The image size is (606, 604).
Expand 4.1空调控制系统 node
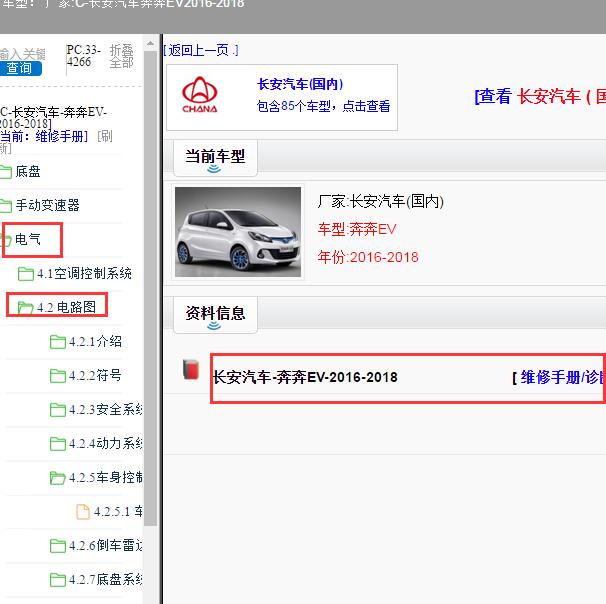coord(84,273)
